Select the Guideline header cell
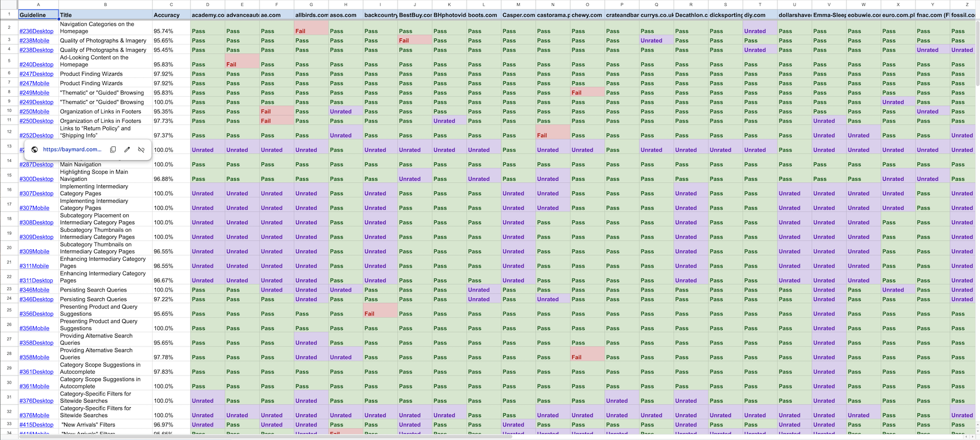980x440 pixels. coord(38,15)
